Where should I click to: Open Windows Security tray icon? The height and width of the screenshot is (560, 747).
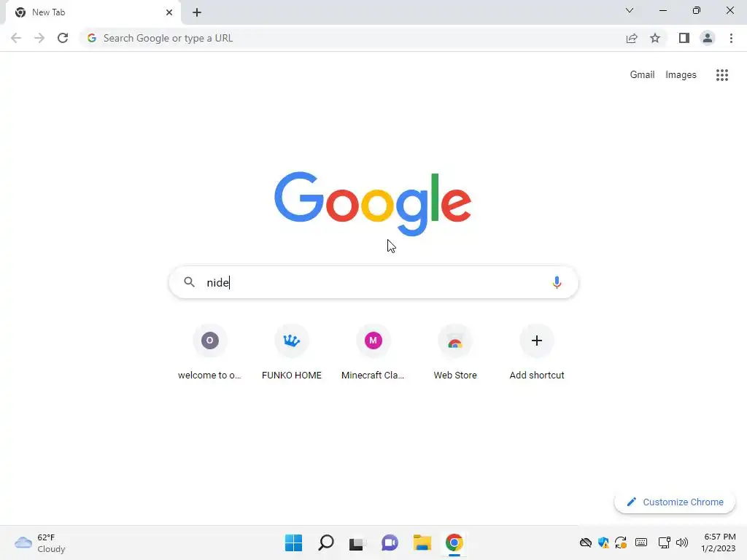pos(603,542)
